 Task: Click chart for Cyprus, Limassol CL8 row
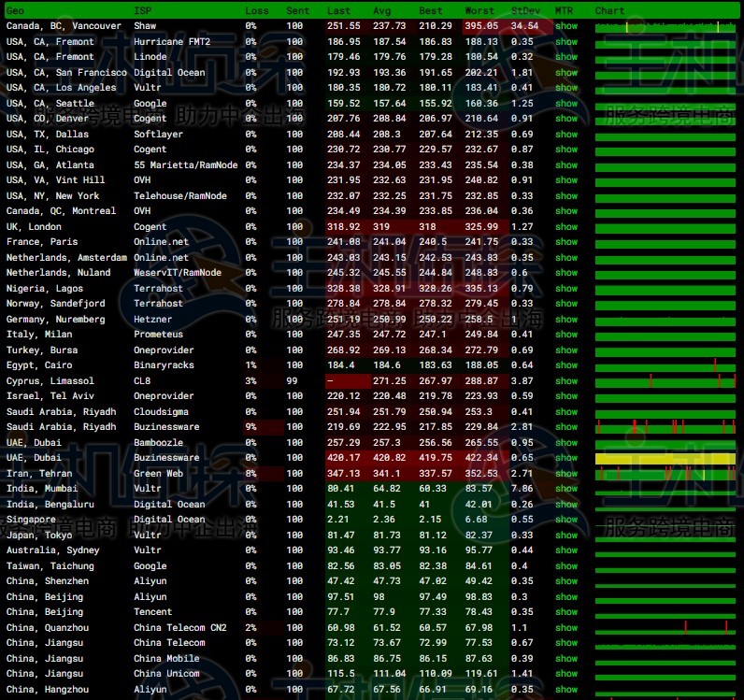[665, 381]
